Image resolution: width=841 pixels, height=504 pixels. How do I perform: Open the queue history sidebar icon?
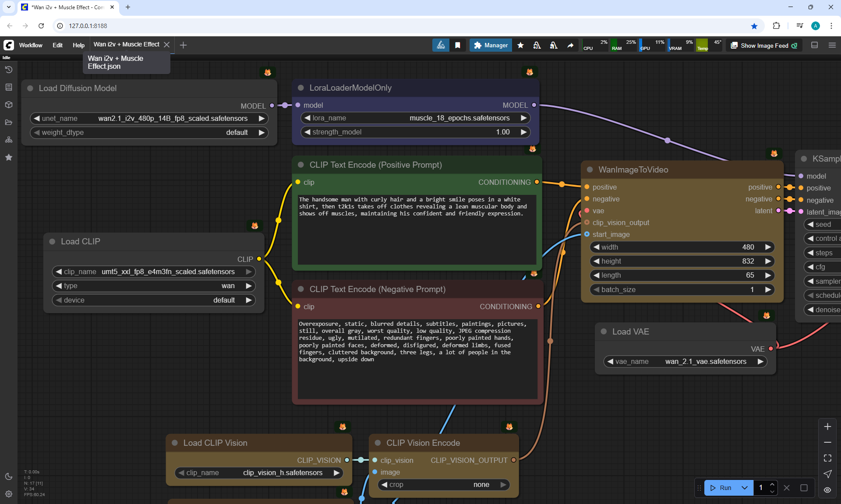pyautogui.click(x=9, y=70)
